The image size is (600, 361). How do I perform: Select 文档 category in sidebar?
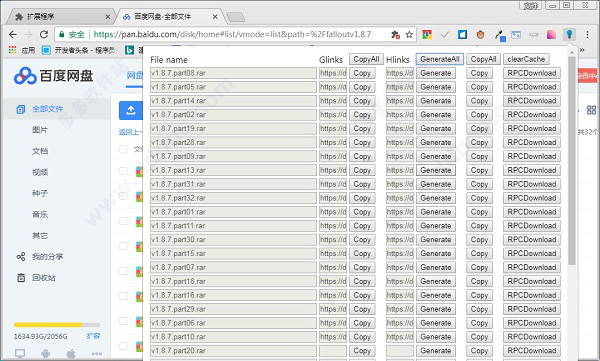[x=40, y=151]
